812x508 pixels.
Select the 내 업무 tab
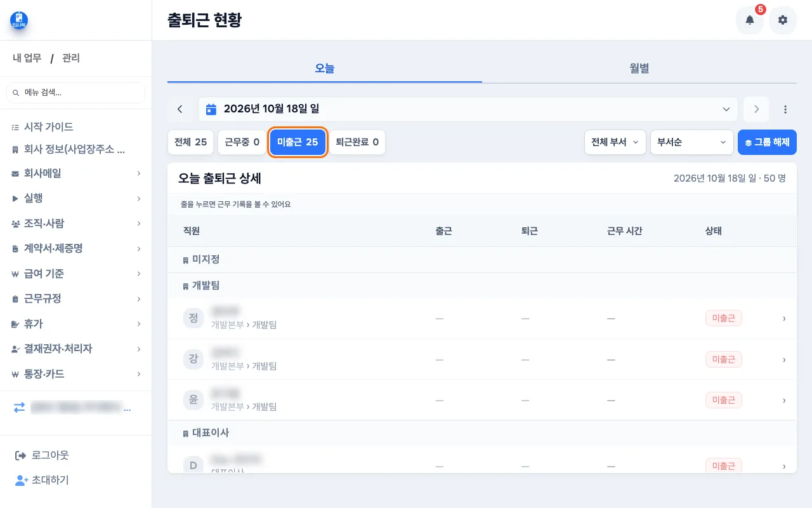(x=27, y=58)
